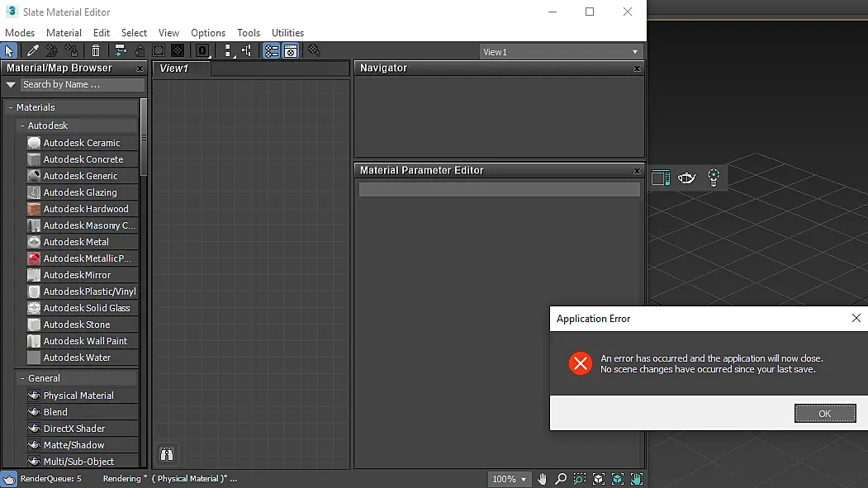Image resolution: width=868 pixels, height=488 pixels.
Task: Click Lay Out Children icon
Action: 247,51
